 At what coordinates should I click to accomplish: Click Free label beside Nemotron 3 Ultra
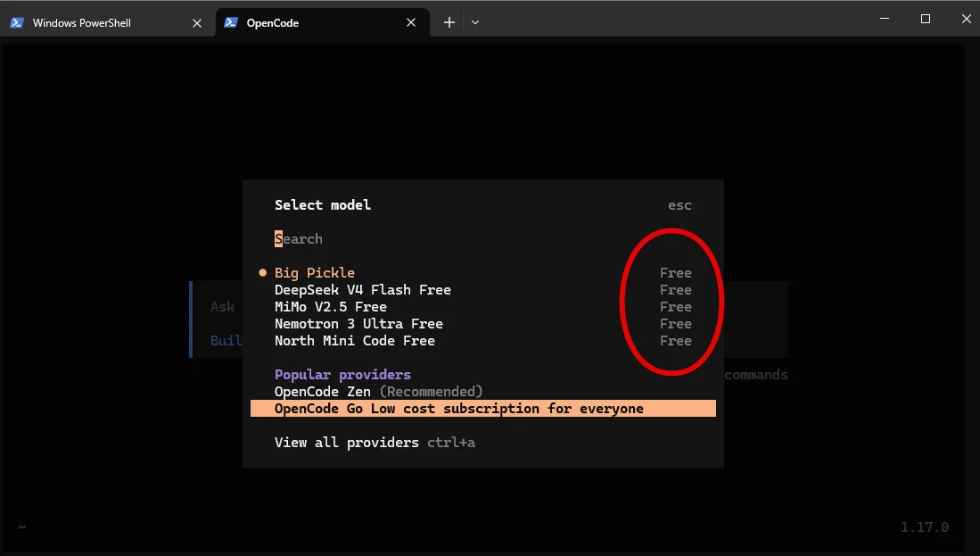point(676,323)
